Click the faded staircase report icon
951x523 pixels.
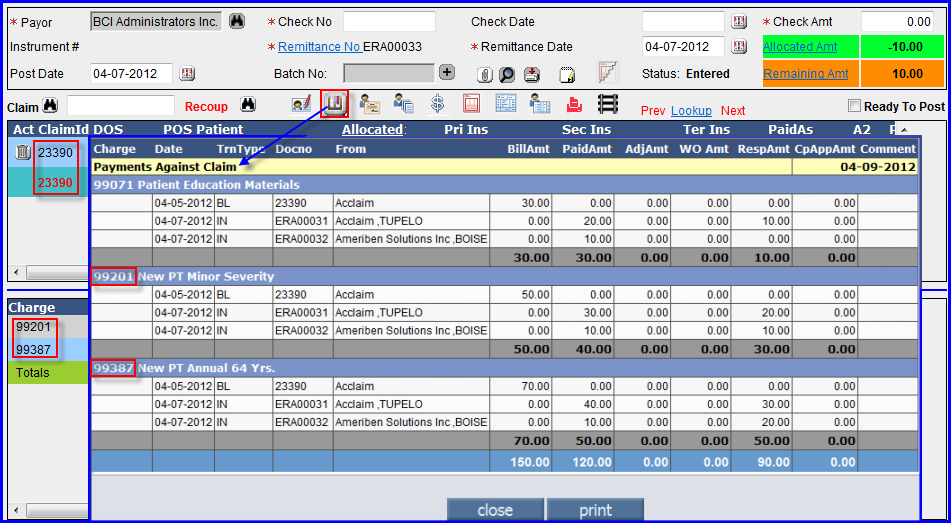[607, 72]
